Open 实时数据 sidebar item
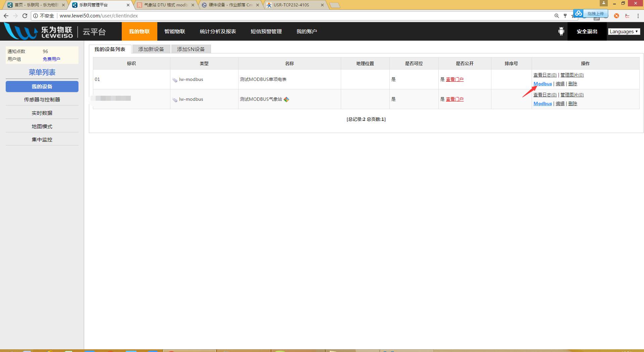 click(42, 113)
